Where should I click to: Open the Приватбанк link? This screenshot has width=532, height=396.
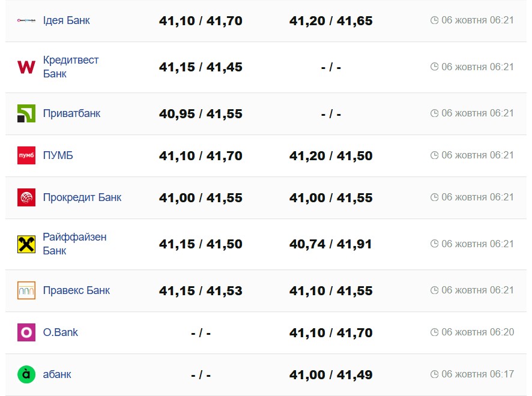(71, 113)
